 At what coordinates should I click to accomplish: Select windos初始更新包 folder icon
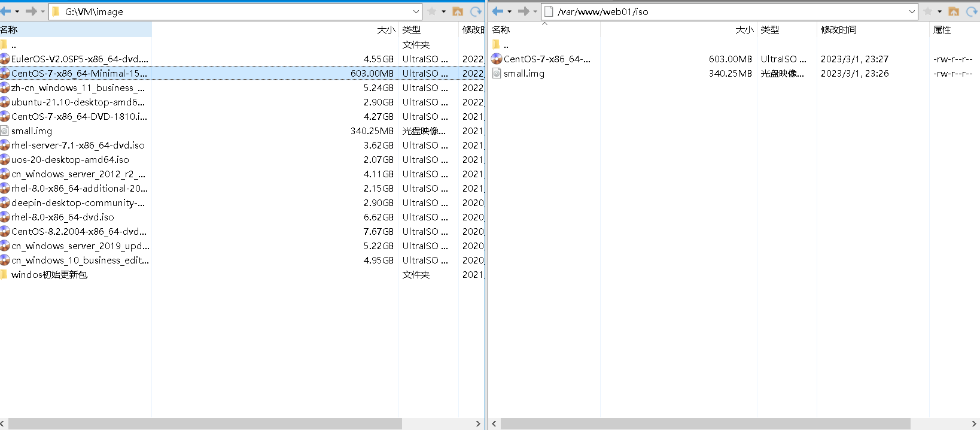pyautogui.click(x=4, y=274)
